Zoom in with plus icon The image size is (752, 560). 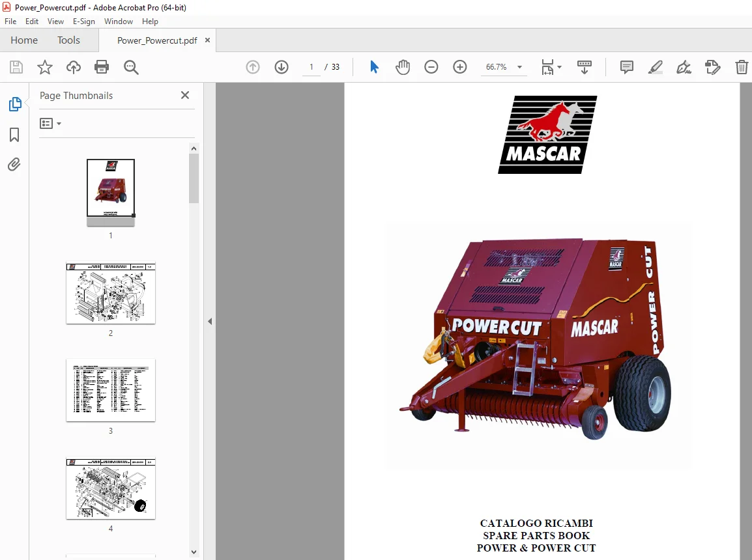[x=460, y=67]
